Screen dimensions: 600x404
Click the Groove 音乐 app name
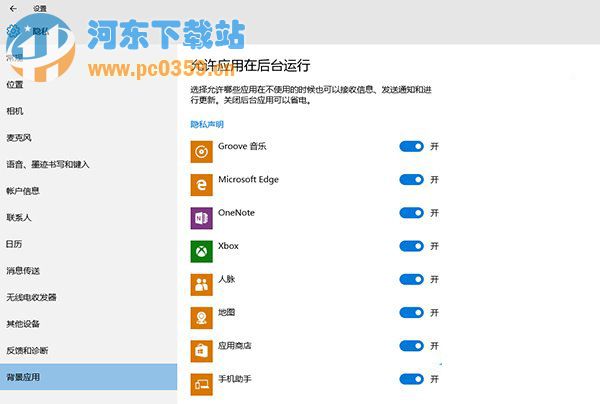[242, 146]
